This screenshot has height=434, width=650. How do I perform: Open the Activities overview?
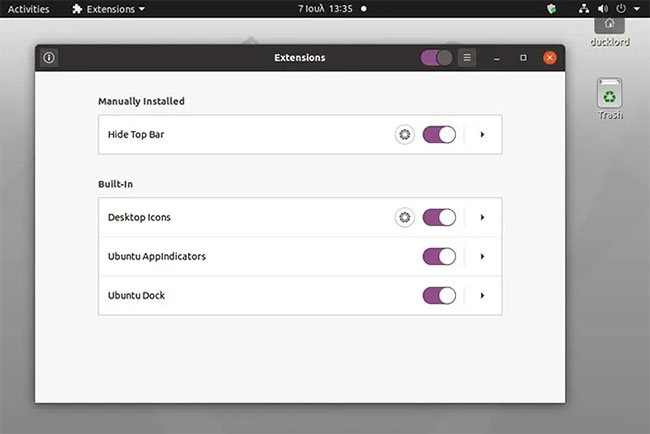[28, 9]
